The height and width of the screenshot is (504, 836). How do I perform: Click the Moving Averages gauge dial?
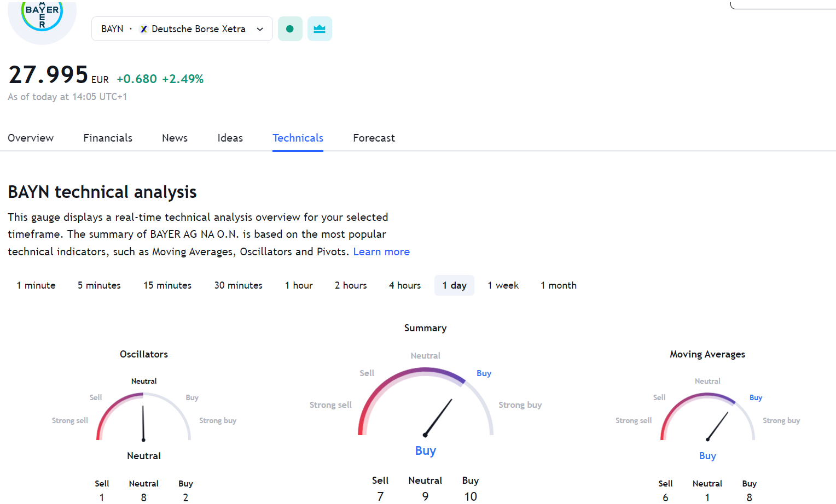tap(707, 418)
